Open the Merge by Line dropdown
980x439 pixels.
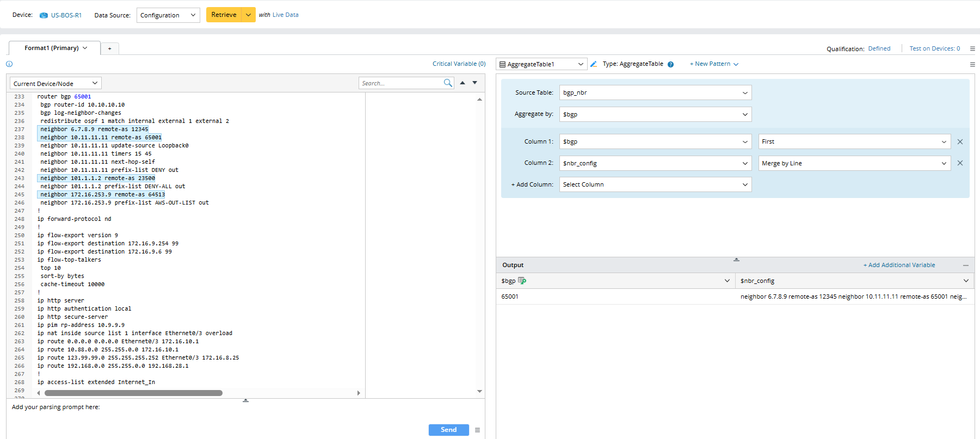854,163
